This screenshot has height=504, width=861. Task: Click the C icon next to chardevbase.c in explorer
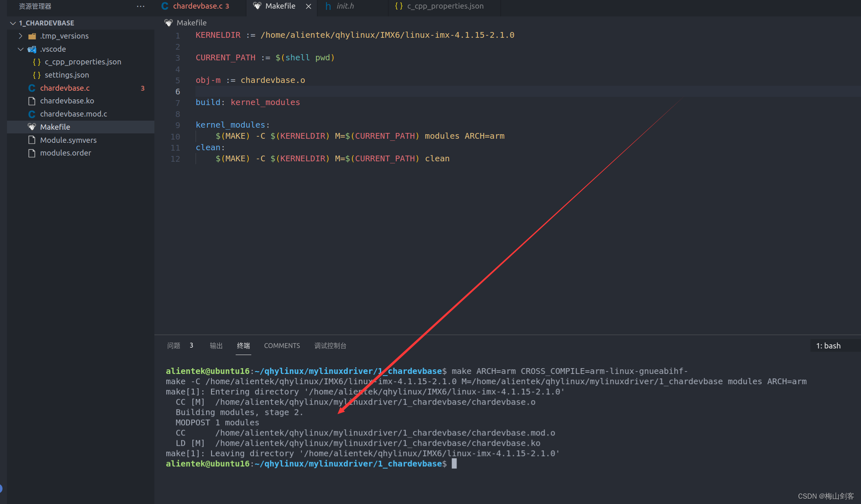(x=32, y=88)
